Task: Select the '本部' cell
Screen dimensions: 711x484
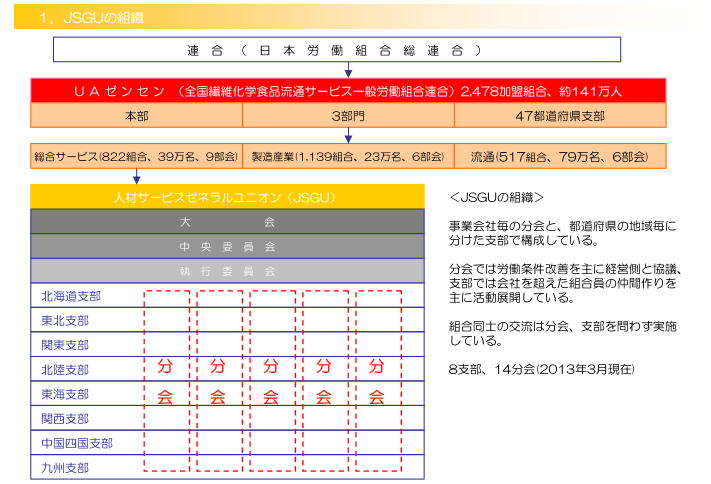Action: pyautogui.click(x=136, y=116)
